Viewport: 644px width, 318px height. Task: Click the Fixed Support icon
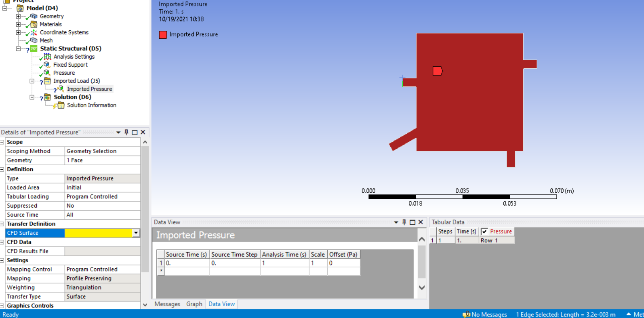tap(46, 65)
